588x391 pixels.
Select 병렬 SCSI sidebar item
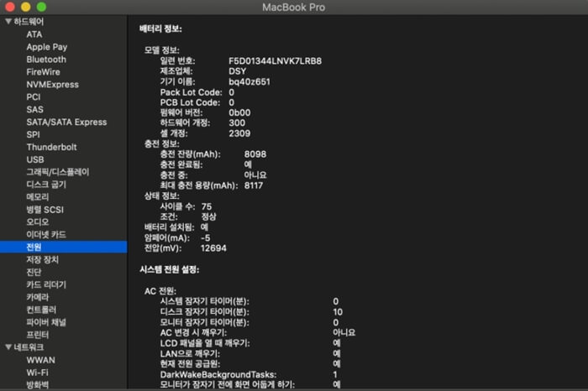tap(45, 210)
